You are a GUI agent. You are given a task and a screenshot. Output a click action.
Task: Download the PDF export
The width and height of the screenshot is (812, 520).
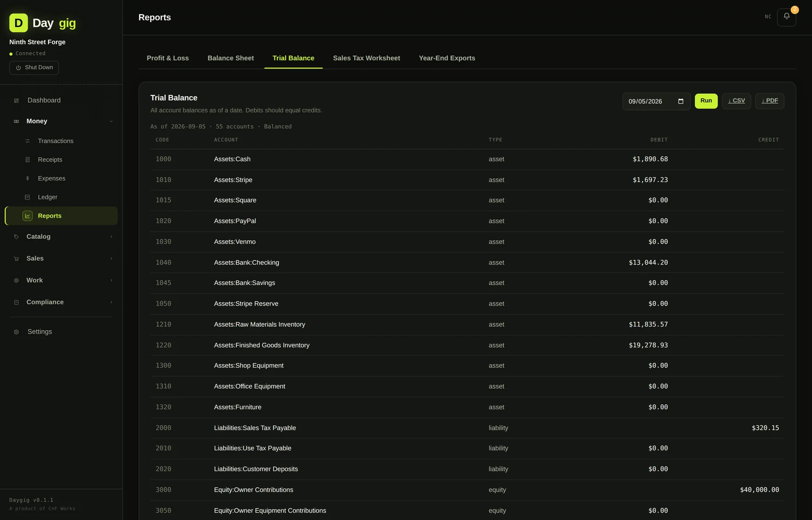coord(770,101)
